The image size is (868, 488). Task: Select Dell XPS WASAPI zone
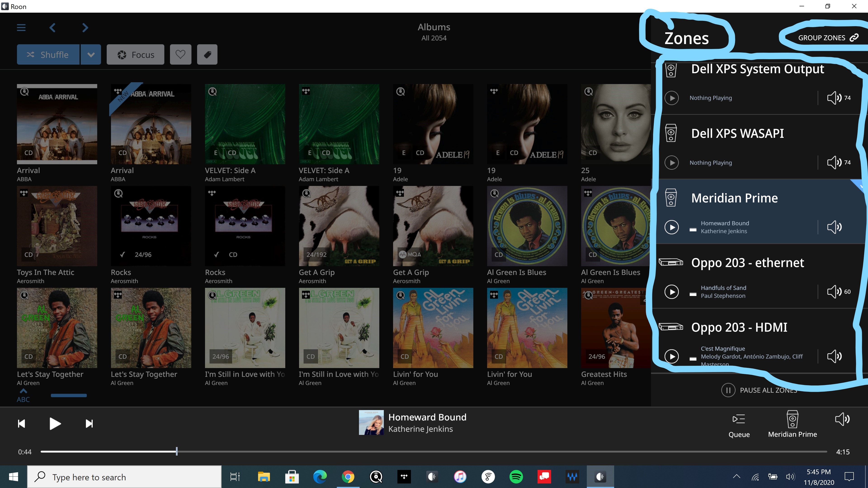coord(737,133)
